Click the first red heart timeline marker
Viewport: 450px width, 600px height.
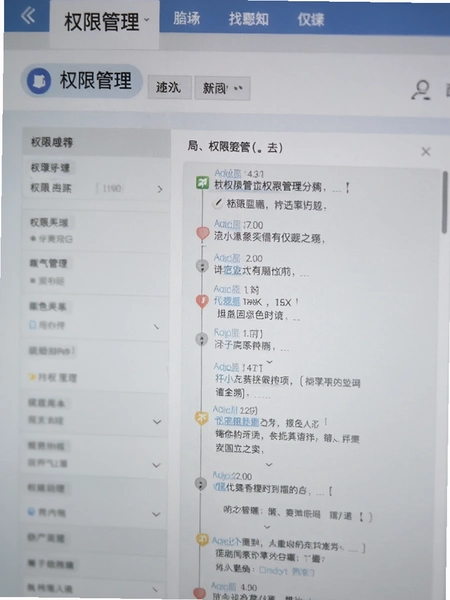[x=203, y=233]
